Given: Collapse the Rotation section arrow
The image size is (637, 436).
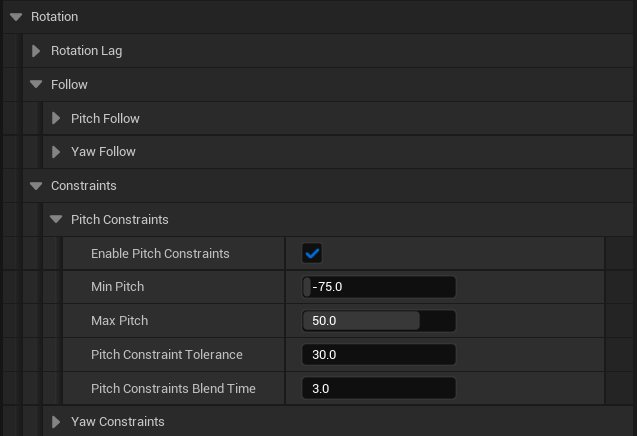Looking at the screenshot, I should point(16,17).
